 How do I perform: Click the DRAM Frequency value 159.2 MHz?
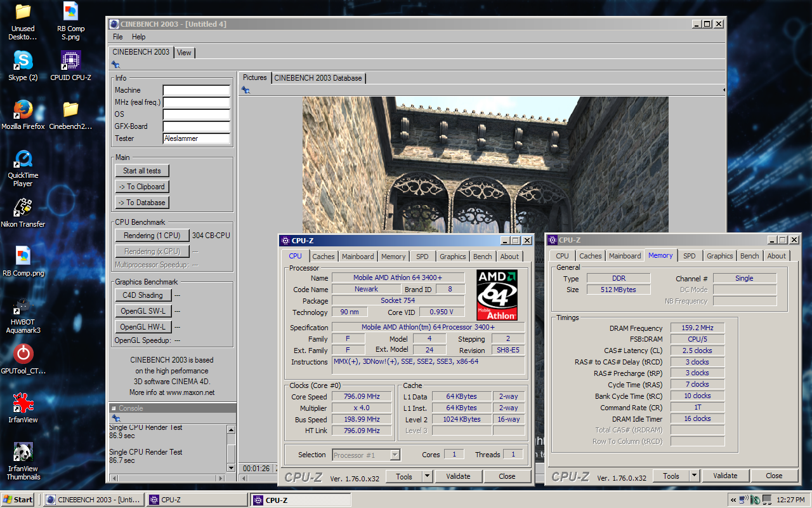coord(697,328)
